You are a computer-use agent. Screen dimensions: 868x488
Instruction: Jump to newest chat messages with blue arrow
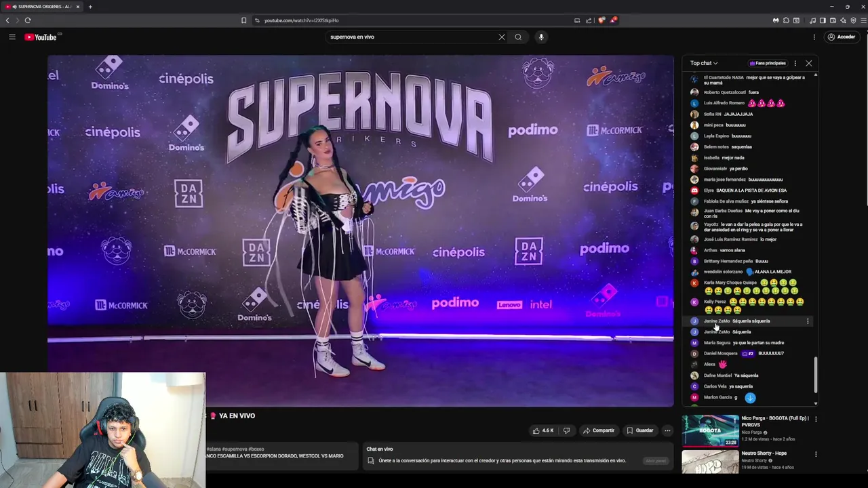click(750, 398)
